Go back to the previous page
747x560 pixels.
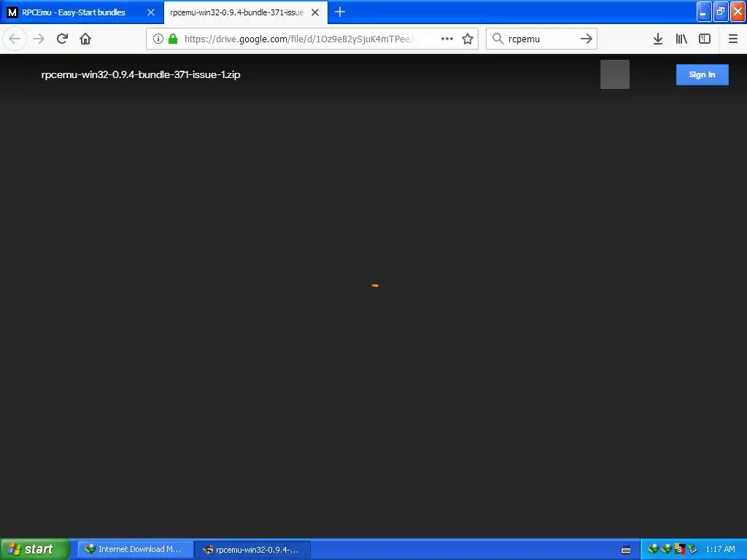[15, 39]
